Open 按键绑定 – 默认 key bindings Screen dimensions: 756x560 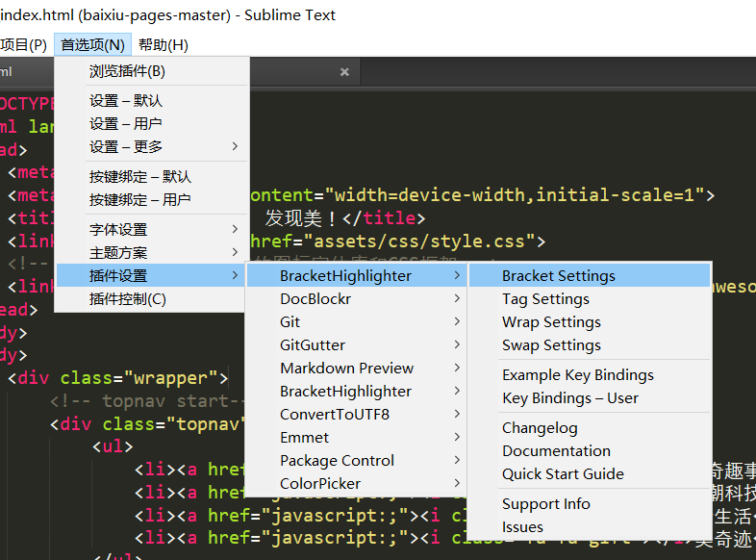pos(140,176)
